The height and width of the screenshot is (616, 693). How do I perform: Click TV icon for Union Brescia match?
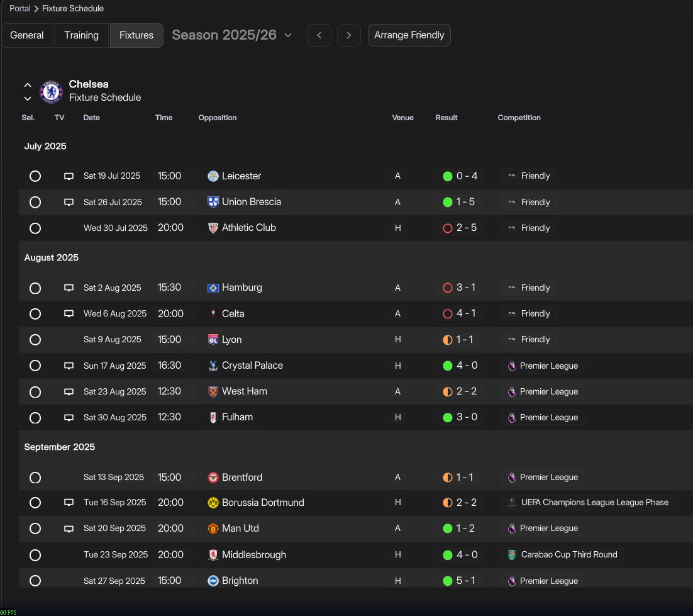pyautogui.click(x=69, y=202)
